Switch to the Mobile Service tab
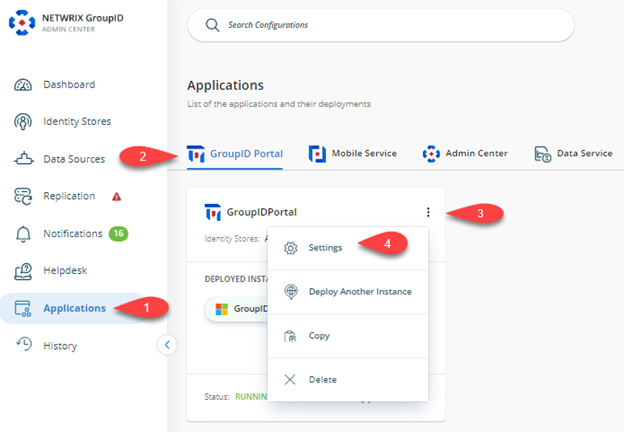Screen dimensions: 624x432 coord(353,154)
